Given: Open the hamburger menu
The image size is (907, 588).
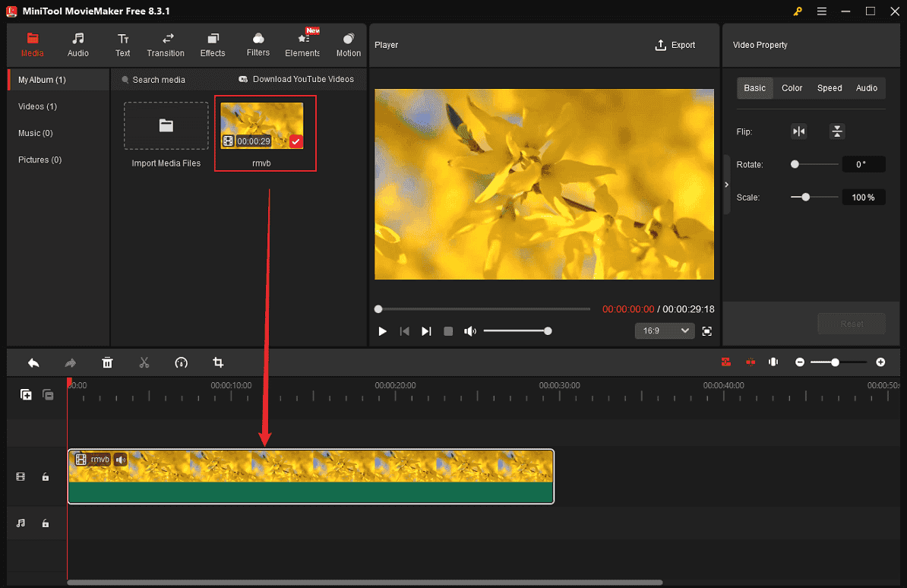Looking at the screenshot, I should point(821,11).
